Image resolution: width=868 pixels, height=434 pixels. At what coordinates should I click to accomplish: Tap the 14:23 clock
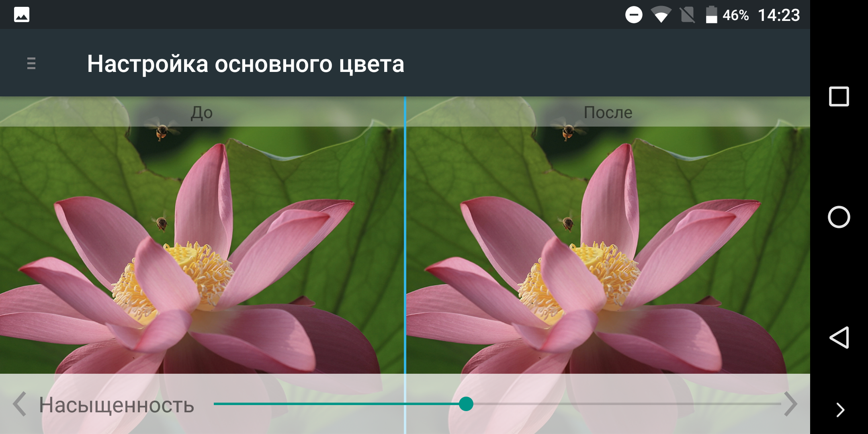click(779, 15)
